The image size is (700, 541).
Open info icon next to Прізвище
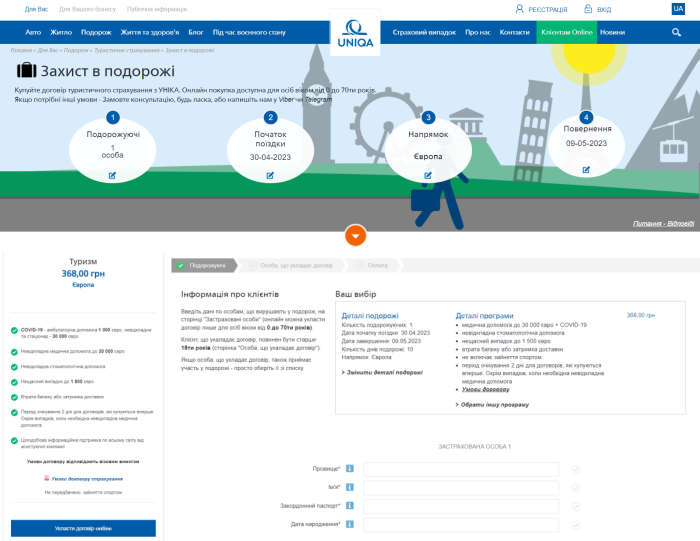click(x=350, y=469)
